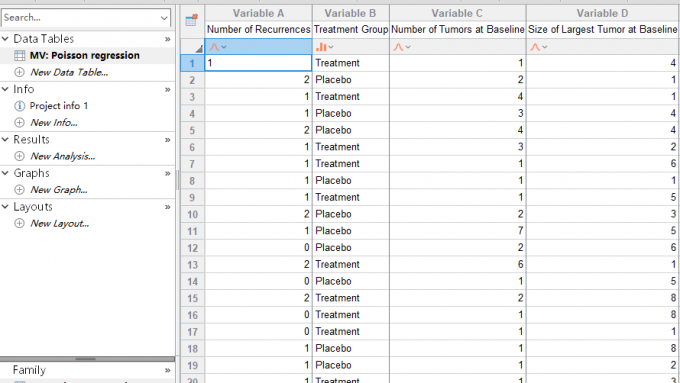Click the plus icon next to New Data Table
Viewport: 680px width, 383px height.
[x=20, y=72]
